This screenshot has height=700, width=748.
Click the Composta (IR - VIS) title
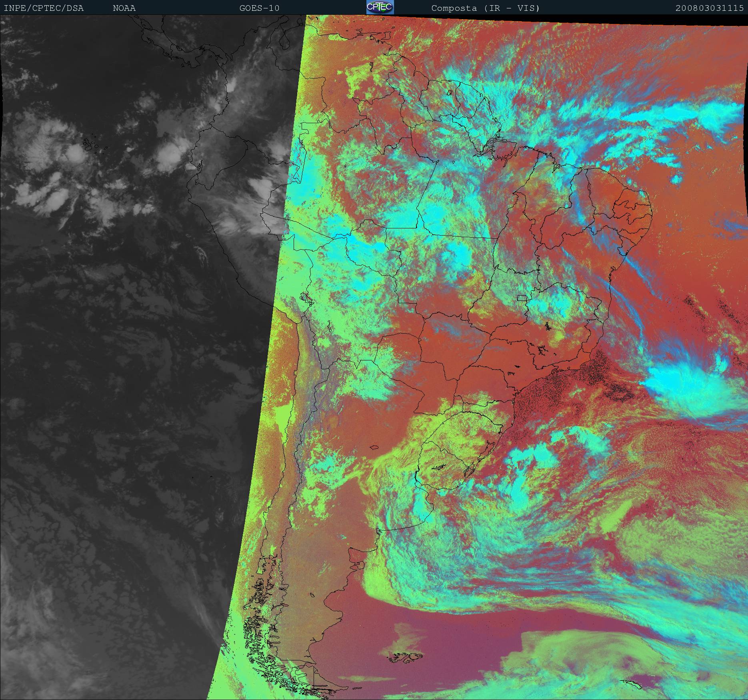pos(485,8)
